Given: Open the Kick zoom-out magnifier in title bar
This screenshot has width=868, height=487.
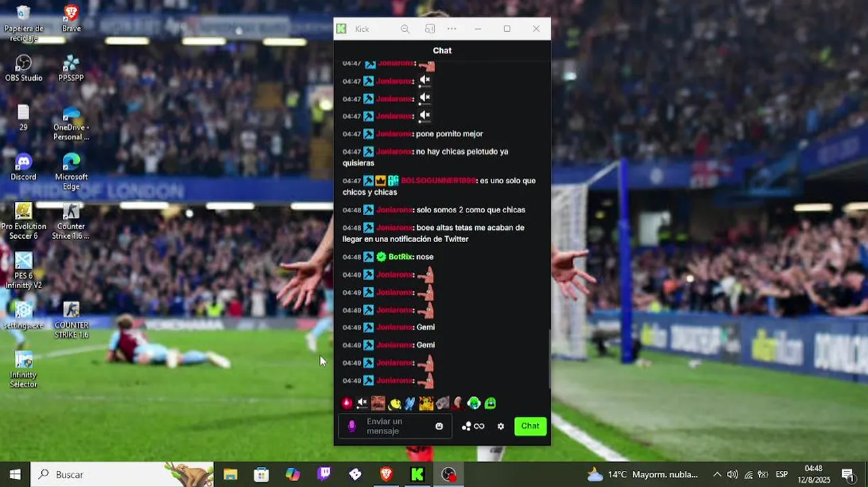Looking at the screenshot, I should tap(405, 29).
